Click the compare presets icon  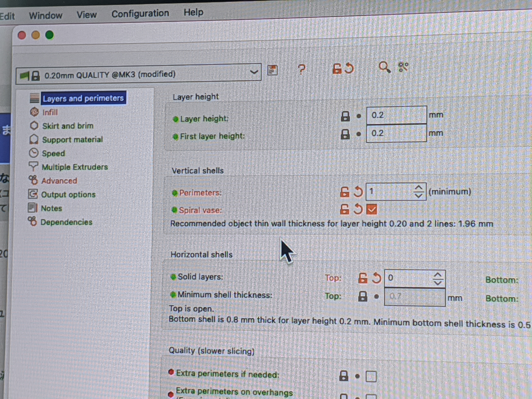[x=403, y=67]
